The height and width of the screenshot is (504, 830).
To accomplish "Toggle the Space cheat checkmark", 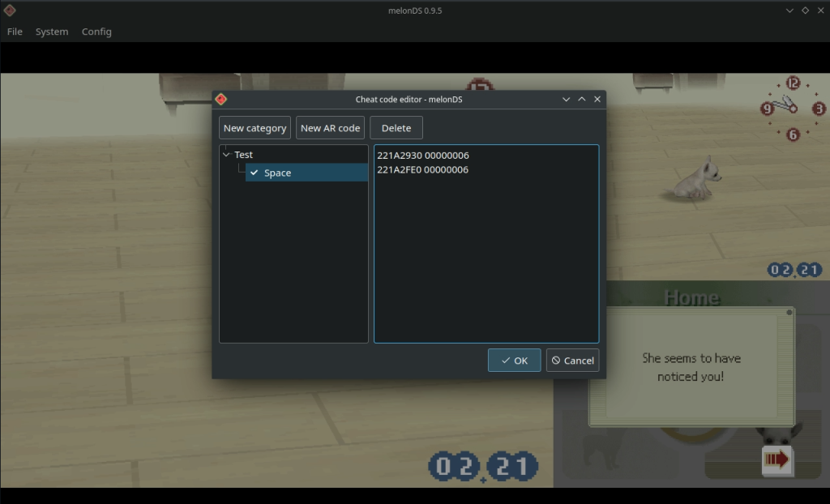I will 254,173.
